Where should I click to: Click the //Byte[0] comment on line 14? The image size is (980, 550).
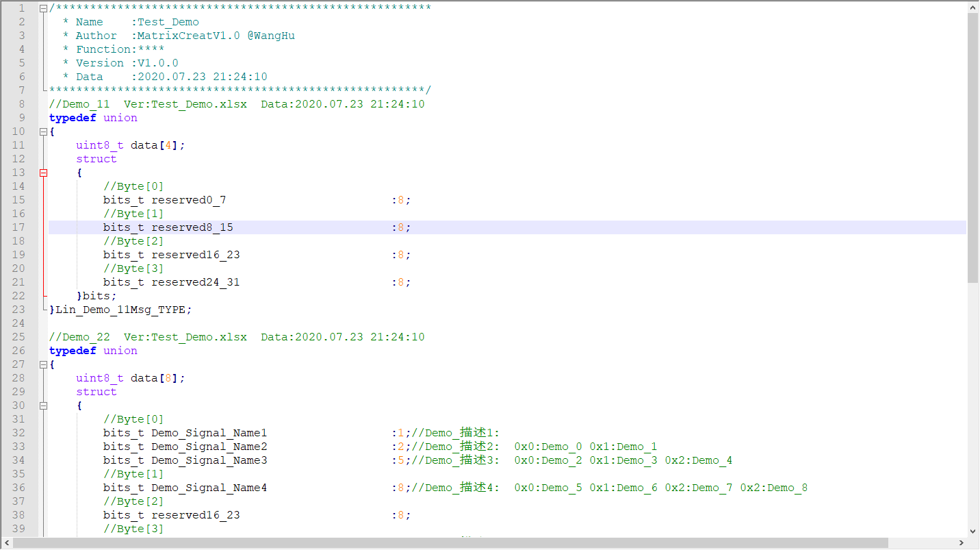tap(133, 186)
